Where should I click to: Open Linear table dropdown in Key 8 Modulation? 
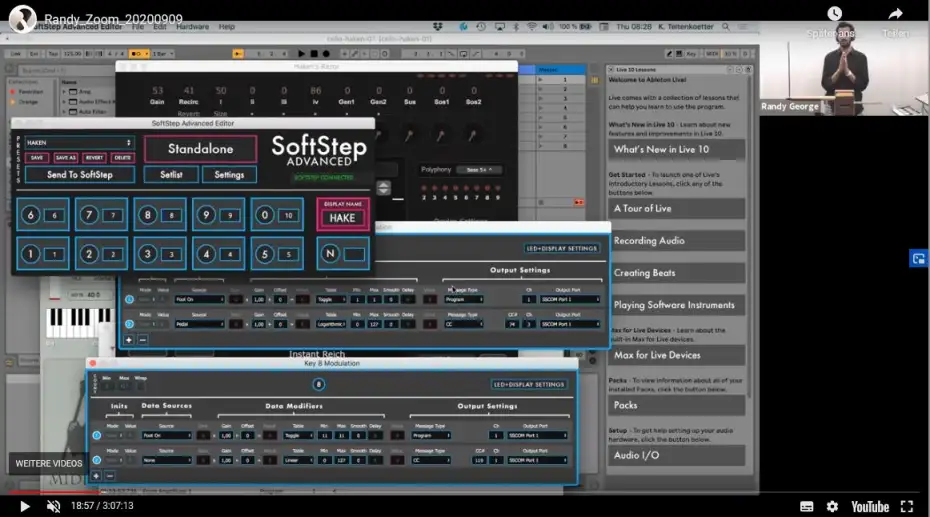coord(298,460)
